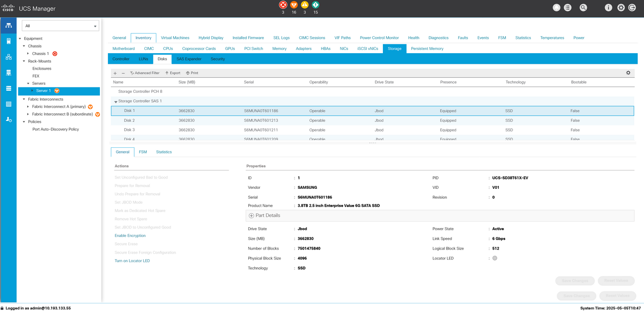Click the search magnifier icon in the header
This screenshot has width=644, height=312.
click(x=583, y=8)
